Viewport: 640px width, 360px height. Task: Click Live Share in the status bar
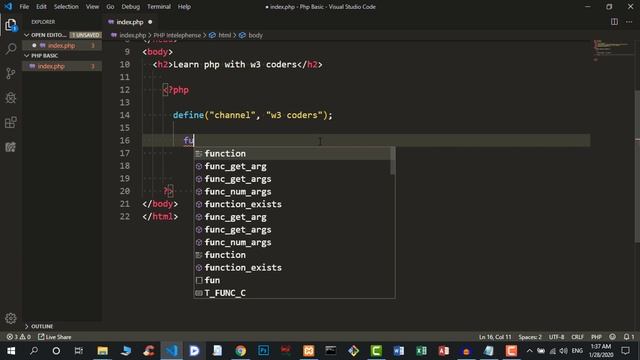(54, 337)
